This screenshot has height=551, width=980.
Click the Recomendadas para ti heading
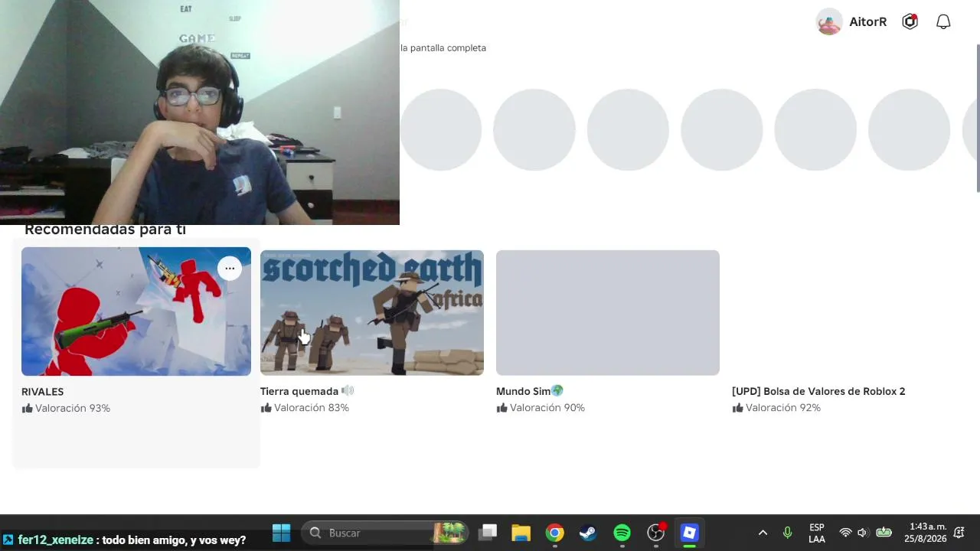click(x=106, y=230)
